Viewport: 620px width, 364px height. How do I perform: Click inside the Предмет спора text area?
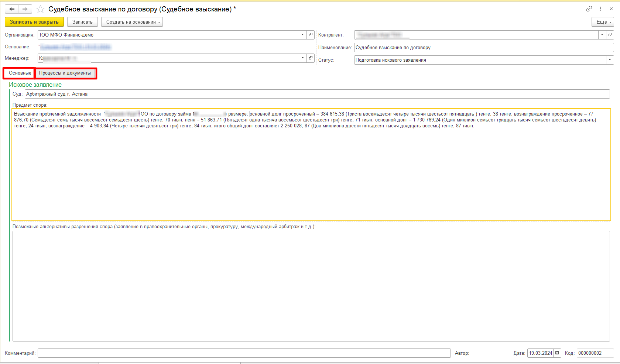click(x=311, y=165)
